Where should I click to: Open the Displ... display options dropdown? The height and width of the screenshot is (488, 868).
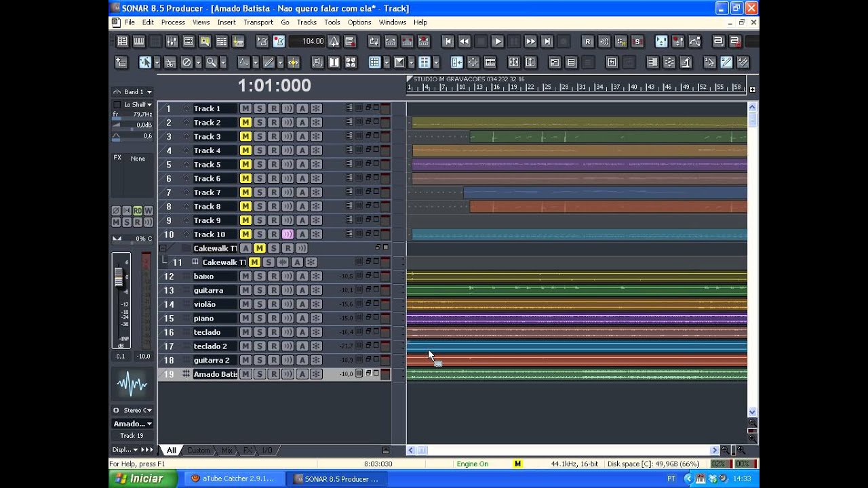coord(126,449)
